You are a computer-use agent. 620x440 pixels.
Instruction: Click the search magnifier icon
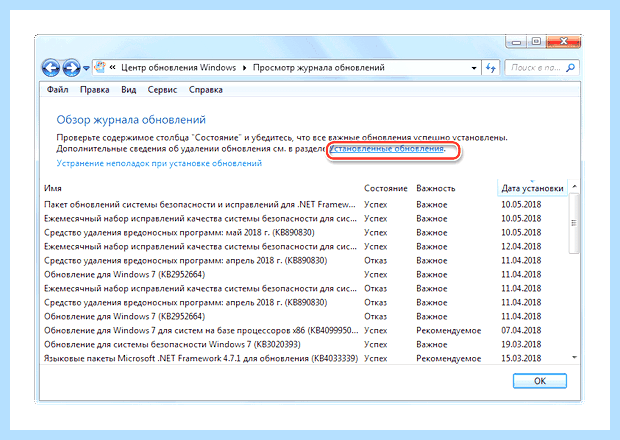(570, 68)
